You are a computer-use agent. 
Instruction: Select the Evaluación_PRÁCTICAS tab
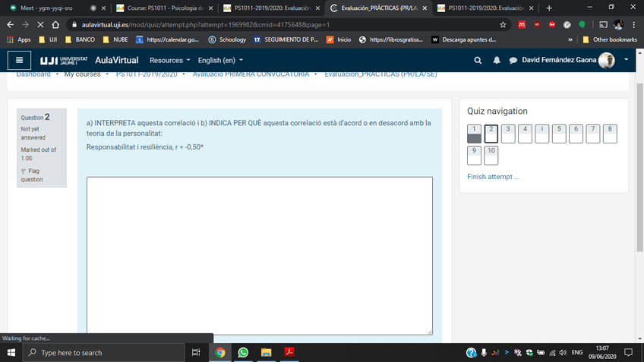point(378,8)
